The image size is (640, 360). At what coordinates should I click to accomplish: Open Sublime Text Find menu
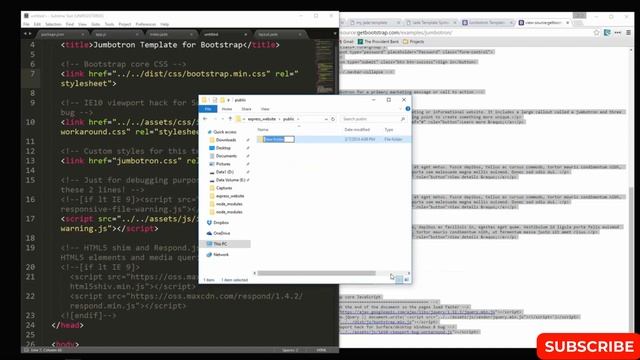click(70, 24)
